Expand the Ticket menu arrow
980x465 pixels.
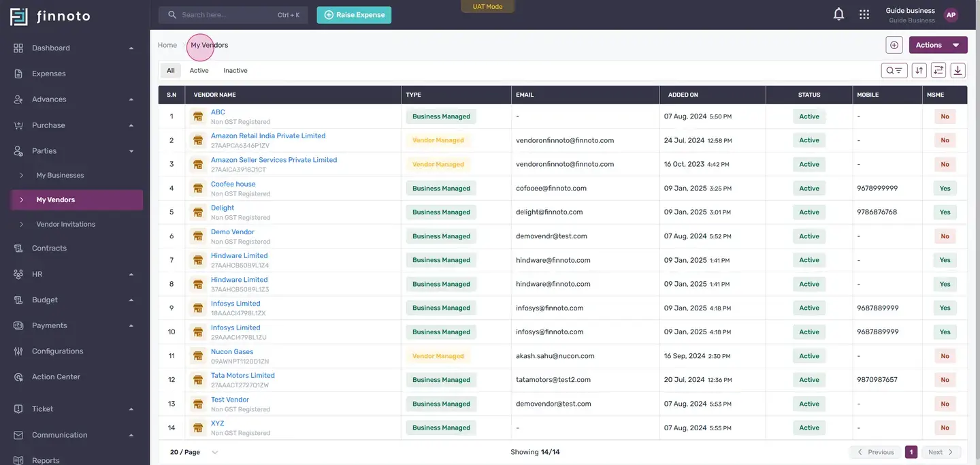131,409
